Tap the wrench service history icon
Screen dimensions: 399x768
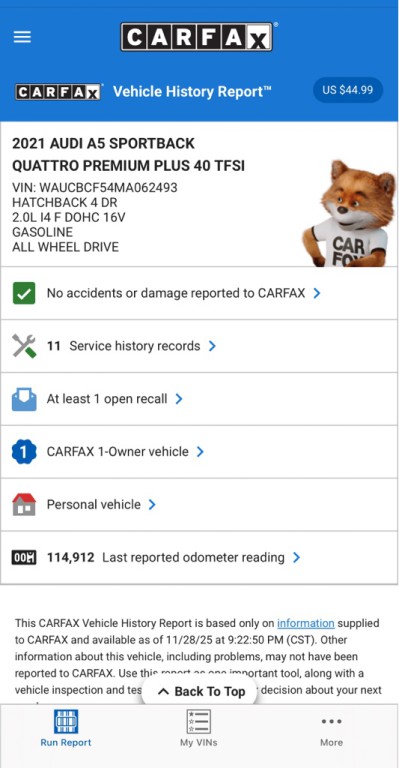click(x=24, y=346)
